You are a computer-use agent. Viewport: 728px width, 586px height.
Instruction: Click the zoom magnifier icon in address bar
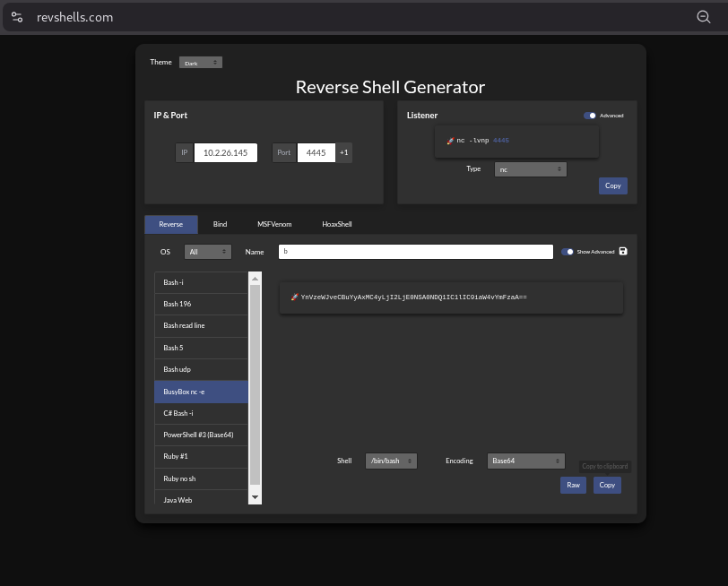704,17
